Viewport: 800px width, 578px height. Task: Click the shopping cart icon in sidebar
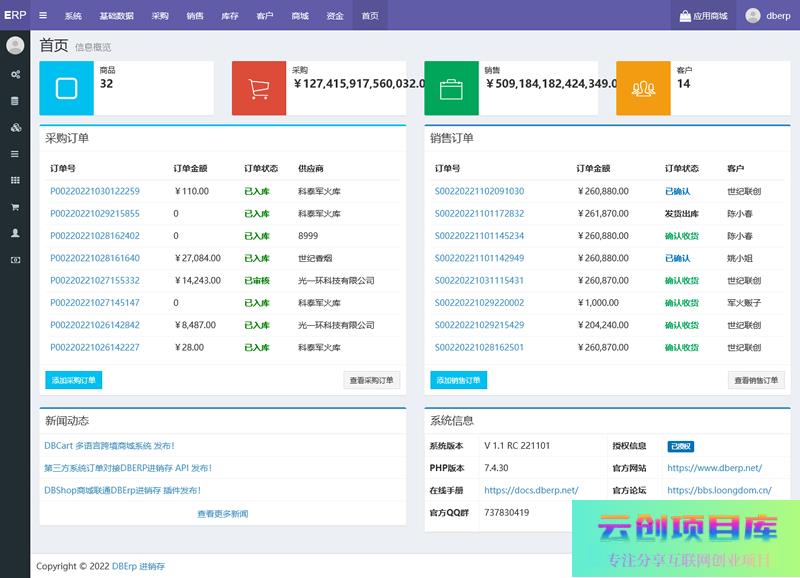pos(15,207)
